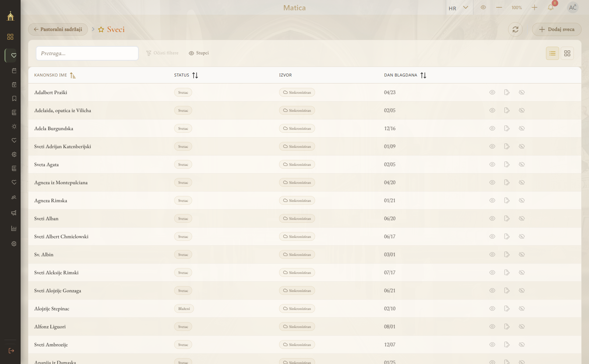This screenshot has width=589, height=364.
Task: View Adalbert Praški details with eye icon
Action: click(492, 92)
